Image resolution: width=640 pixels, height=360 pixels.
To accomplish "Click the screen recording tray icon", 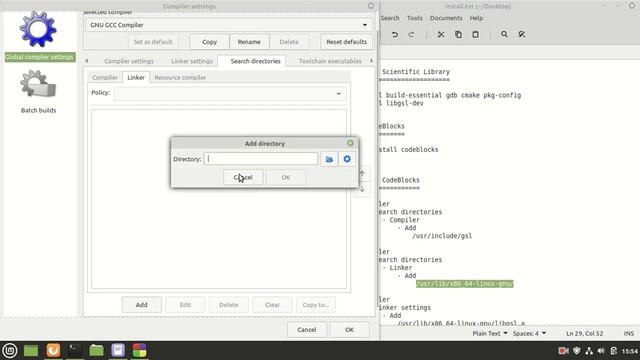I will (563, 351).
